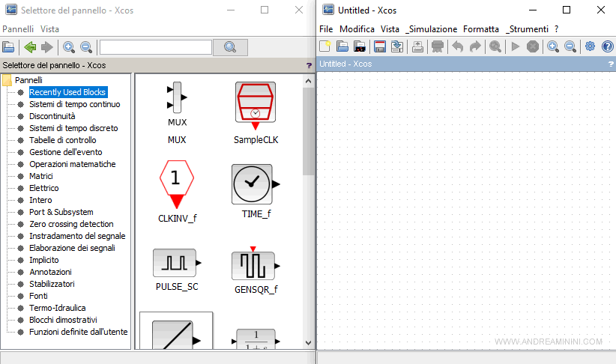Select the SampleCLK block
The width and height of the screenshot is (616, 364).
click(256, 113)
